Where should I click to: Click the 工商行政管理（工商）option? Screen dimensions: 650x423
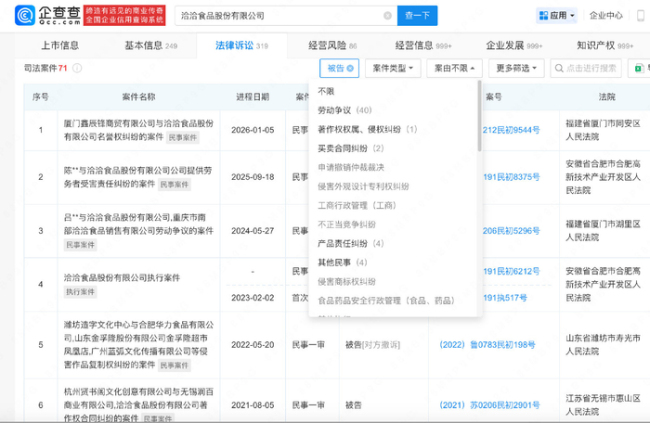coord(357,206)
